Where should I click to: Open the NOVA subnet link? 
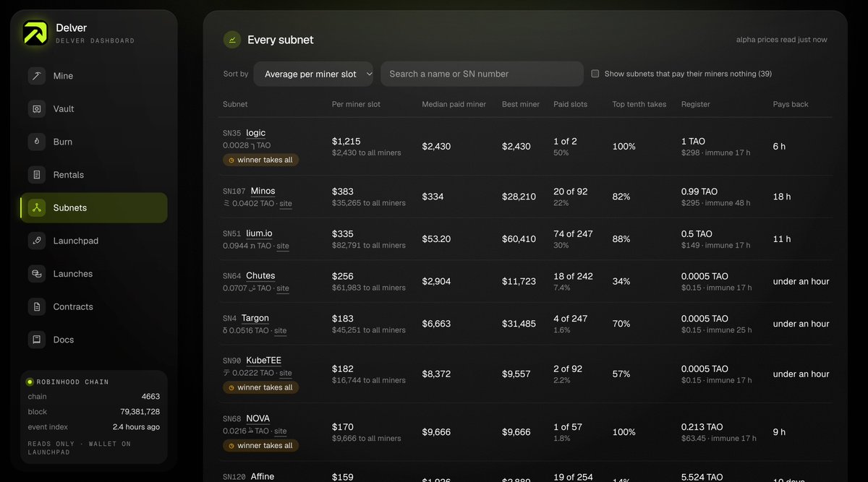tap(258, 418)
